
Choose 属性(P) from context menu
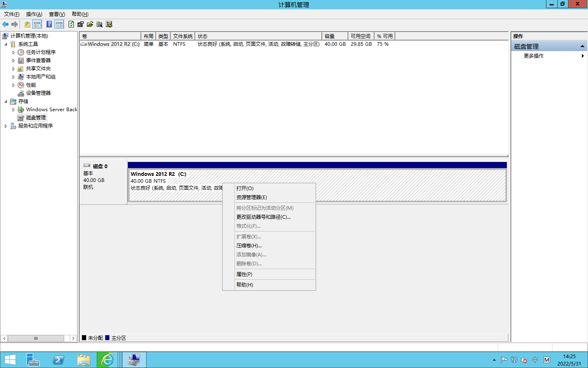click(x=244, y=274)
